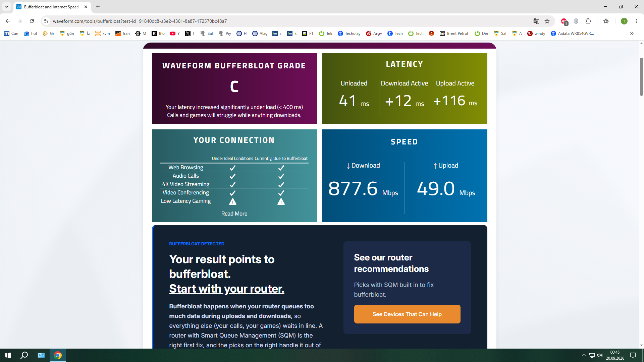Open Chrome from the taskbar
This screenshot has width=644, height=362.
(58, 355)
